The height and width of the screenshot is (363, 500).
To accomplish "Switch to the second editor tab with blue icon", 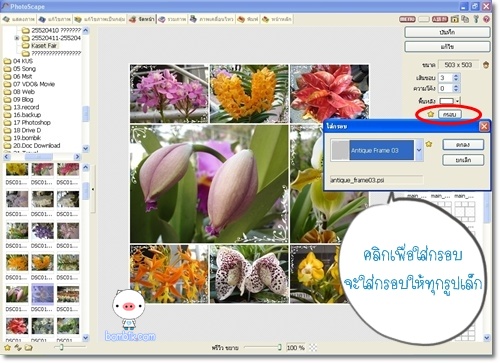I will [55, 19].
